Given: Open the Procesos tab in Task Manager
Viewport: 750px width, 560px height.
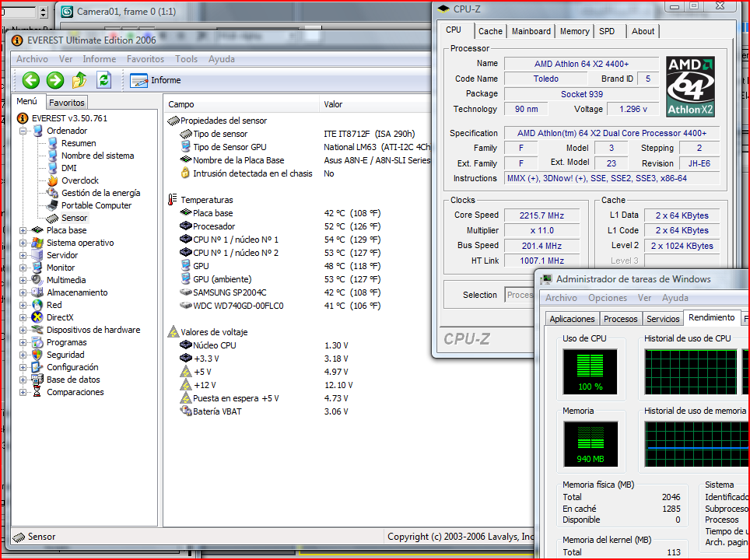Looking at the screenshot, I should click(x=620, y=318).
